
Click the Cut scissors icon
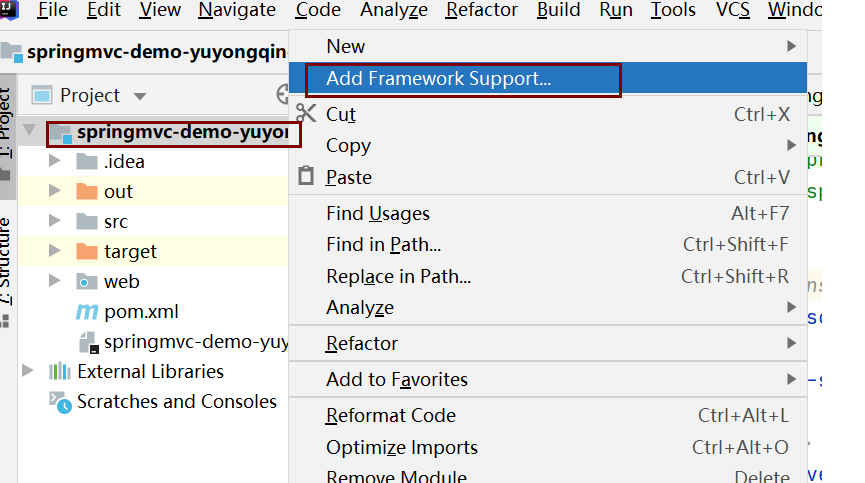307,114
